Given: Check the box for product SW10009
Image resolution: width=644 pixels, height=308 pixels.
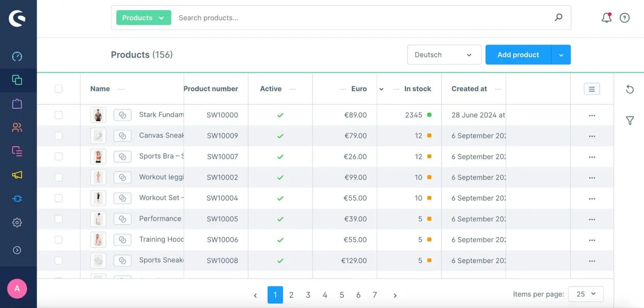Looking at the screenshot, I should (58, 136).
